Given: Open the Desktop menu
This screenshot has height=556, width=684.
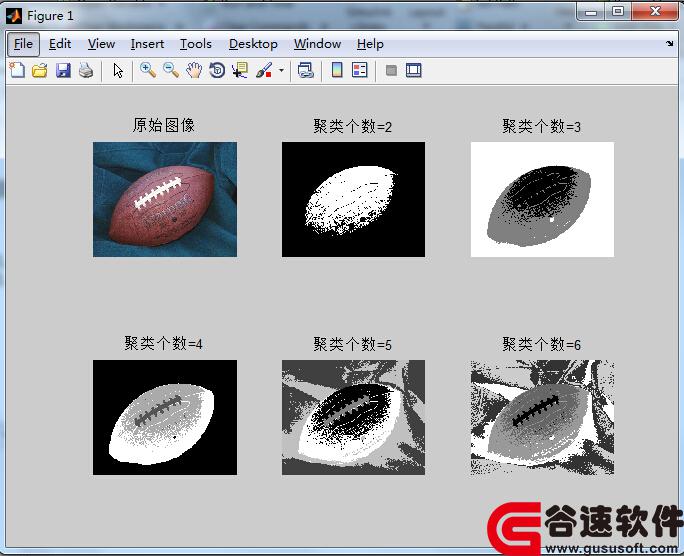Looking at the screenshot, I should (x=253, y=44).
